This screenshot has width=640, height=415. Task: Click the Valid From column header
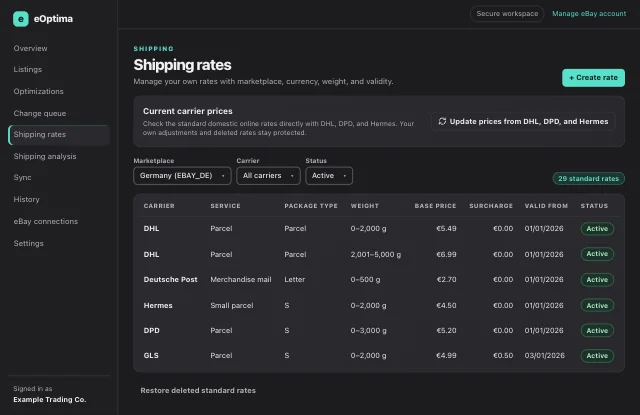click(x=546, y=206)
